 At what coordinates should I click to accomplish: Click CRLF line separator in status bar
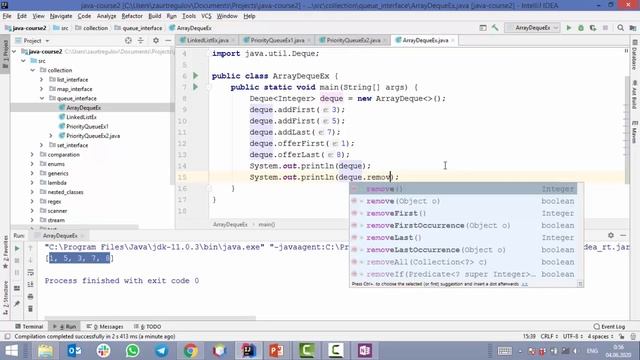tap(549, 336)
